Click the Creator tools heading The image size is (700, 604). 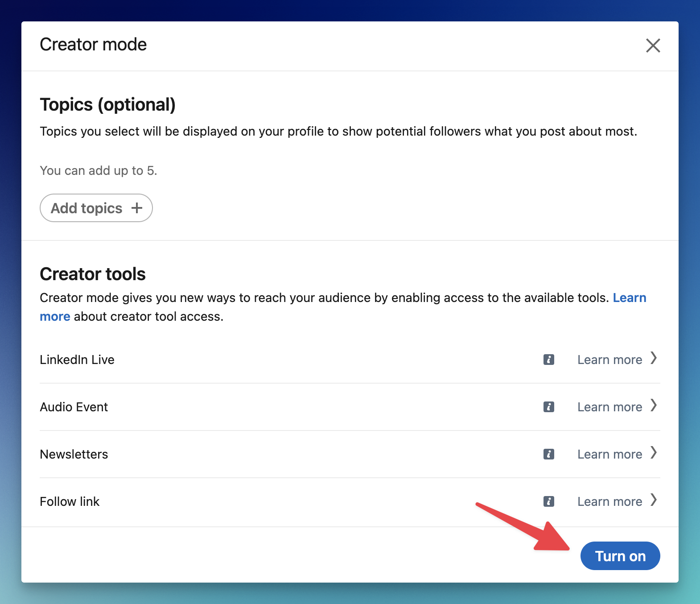click(93, 274)
